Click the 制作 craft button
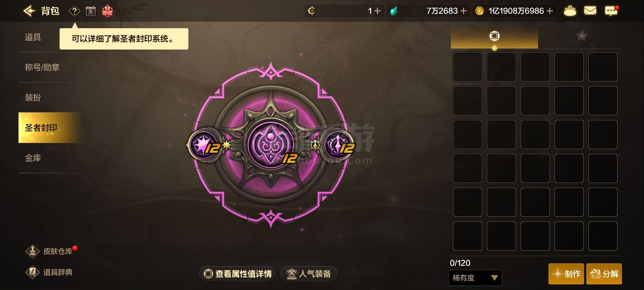 click(x=566, y=274)
